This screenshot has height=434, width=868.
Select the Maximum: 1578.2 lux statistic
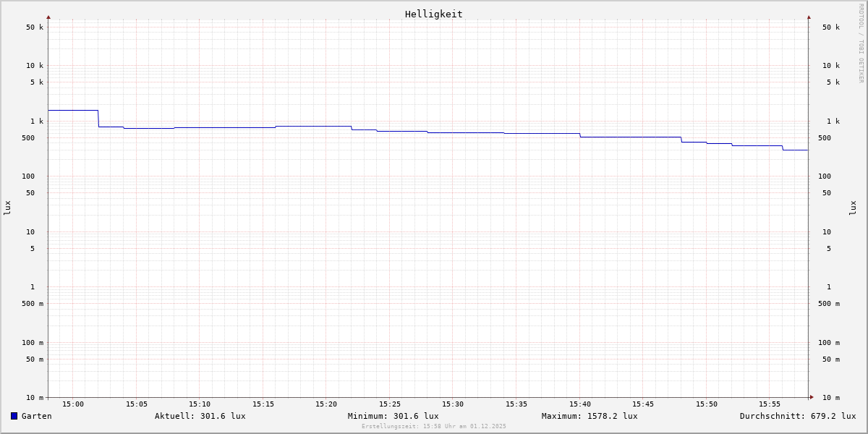tap(590, 416)
